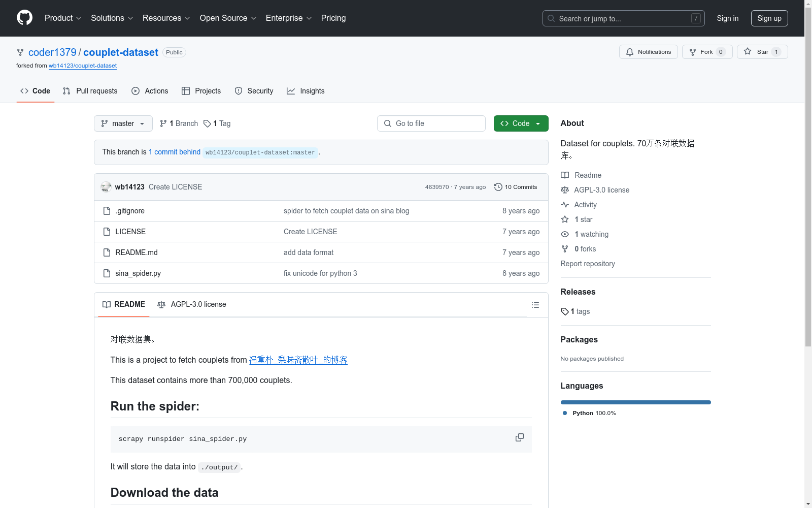Click the Go to file search field
The height and width of the screenshot is (508, 812).
click(x=431, y=123)
